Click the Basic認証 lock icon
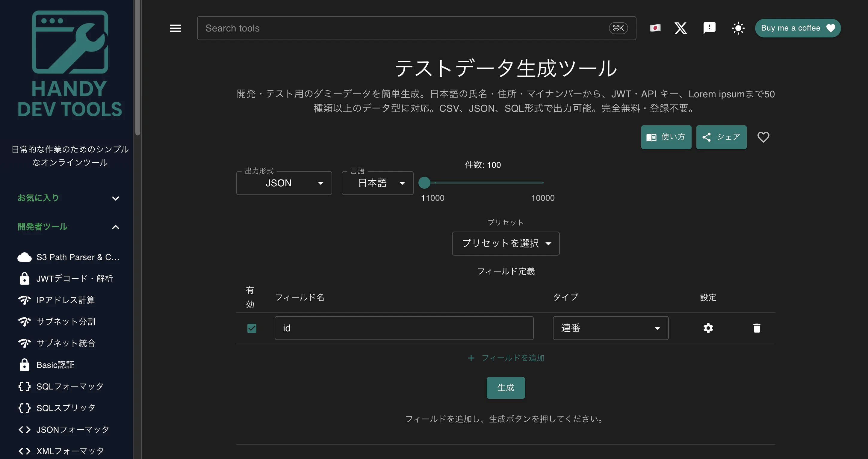The width and height of the screenshot is (868, 459). [24, 365]
